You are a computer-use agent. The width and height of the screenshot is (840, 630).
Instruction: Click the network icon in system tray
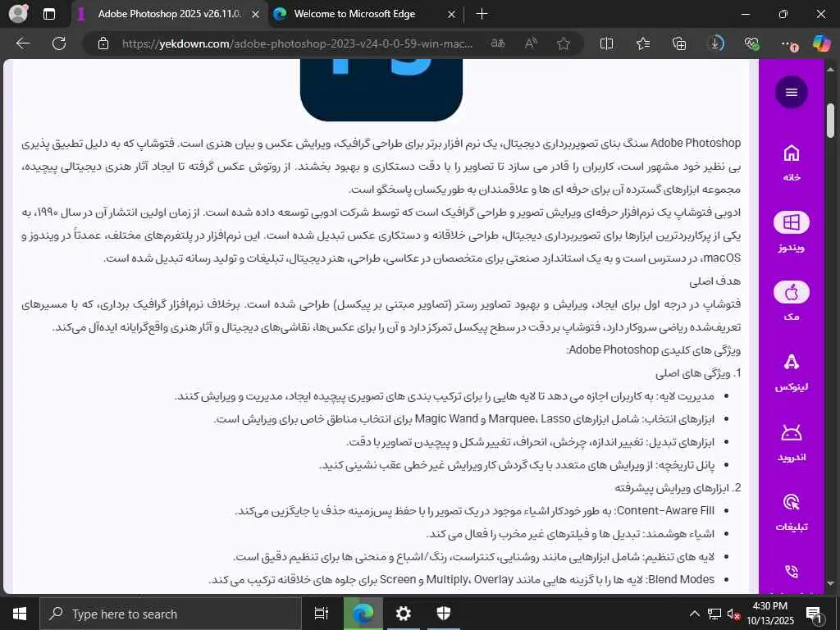point(714,614)
